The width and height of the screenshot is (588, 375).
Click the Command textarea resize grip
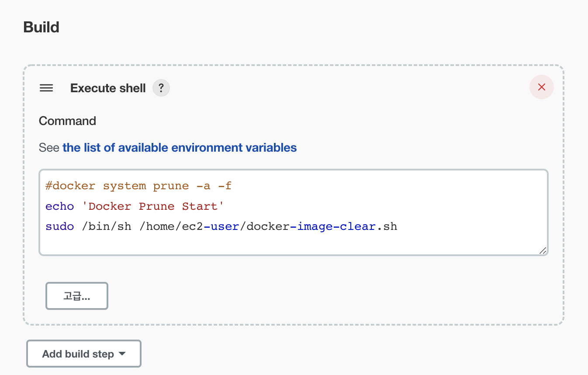543,250
